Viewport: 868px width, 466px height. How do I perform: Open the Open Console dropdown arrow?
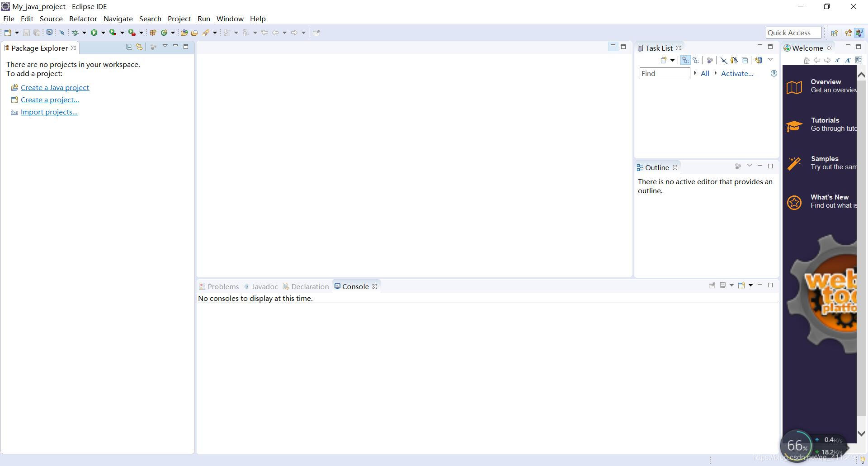click(x=750, y=285)
